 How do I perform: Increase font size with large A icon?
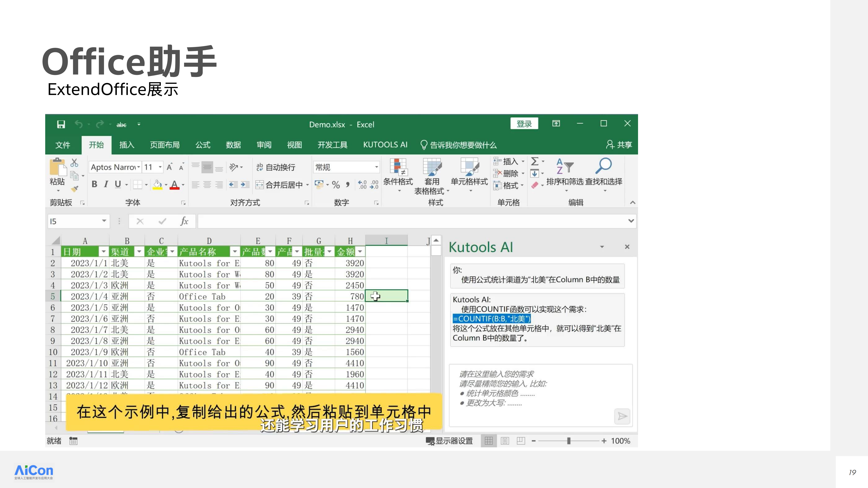[170, 167]
